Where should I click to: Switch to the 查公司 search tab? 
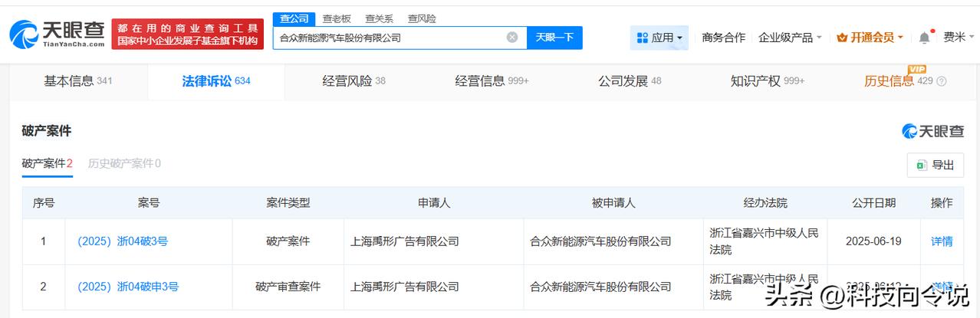[294, 18]
